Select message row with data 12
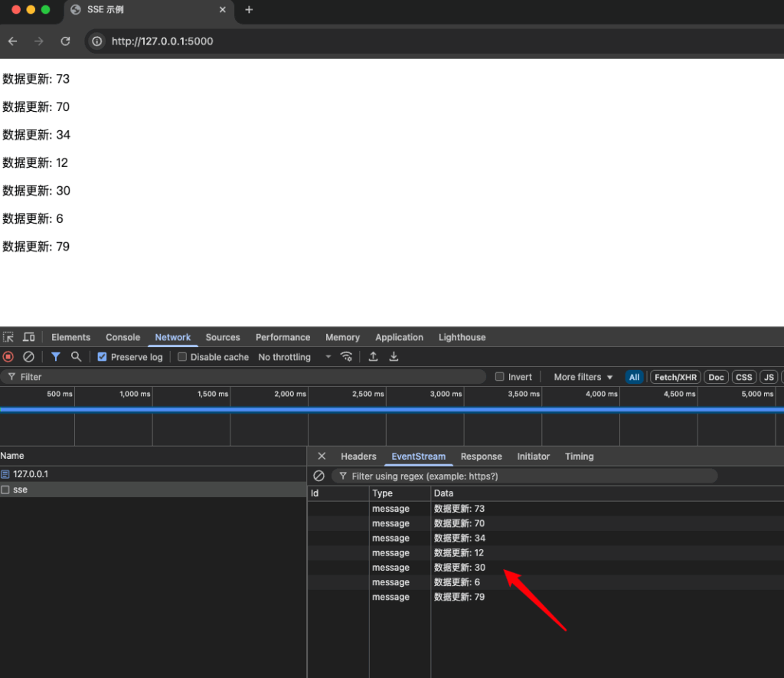The image size is (784, 678). coord(545,553)
